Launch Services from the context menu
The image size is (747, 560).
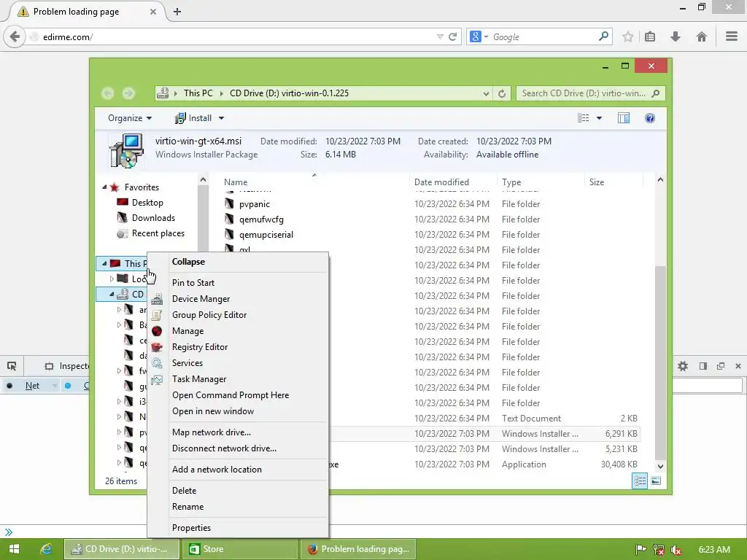tap(187, 363)
